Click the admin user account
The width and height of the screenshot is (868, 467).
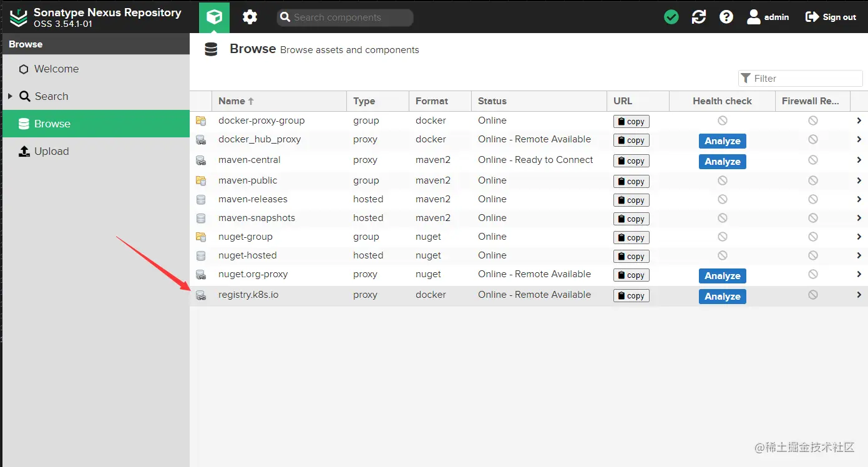(x=768, y=17)
